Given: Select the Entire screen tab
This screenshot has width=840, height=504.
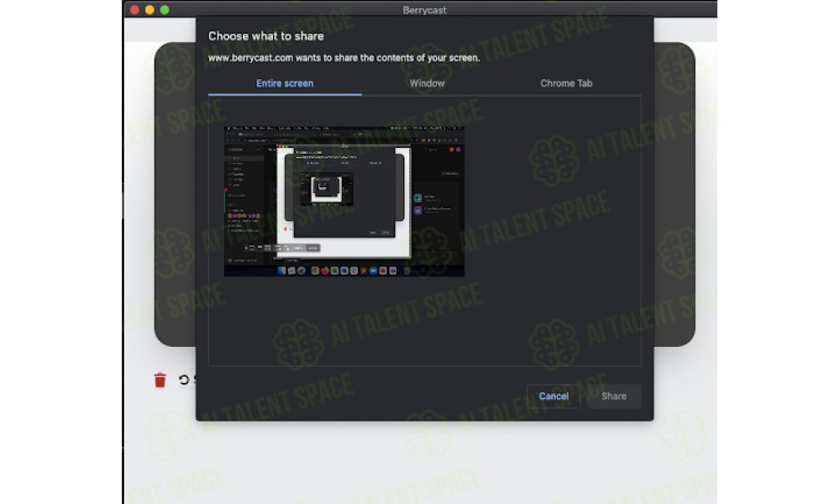Looking at the screenshot, I should point(285,83).
